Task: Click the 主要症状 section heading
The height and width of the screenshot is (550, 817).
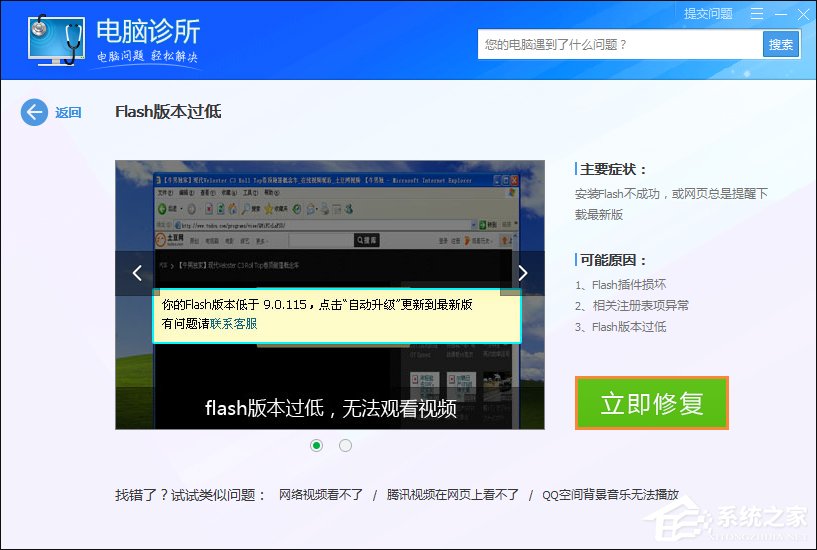Action: (x=613, y=169)
